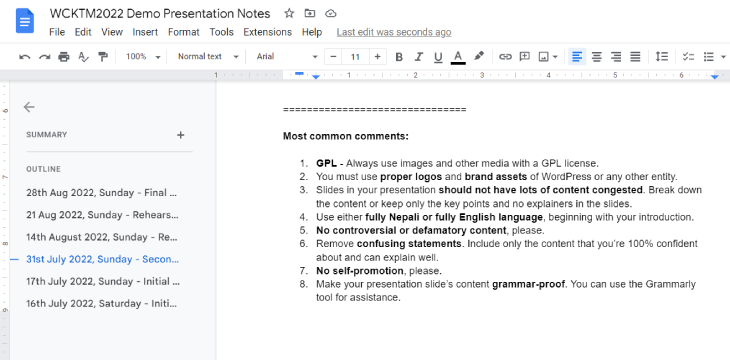The width and height of the screenshot is (730, 360).
Task: Open the Tools menu
Action: tap(221, 32)
